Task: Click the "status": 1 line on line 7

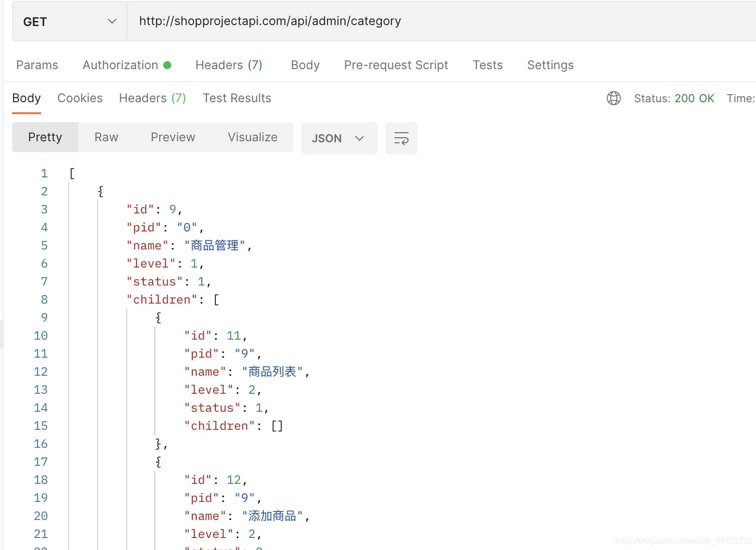Action: (169, 282)
